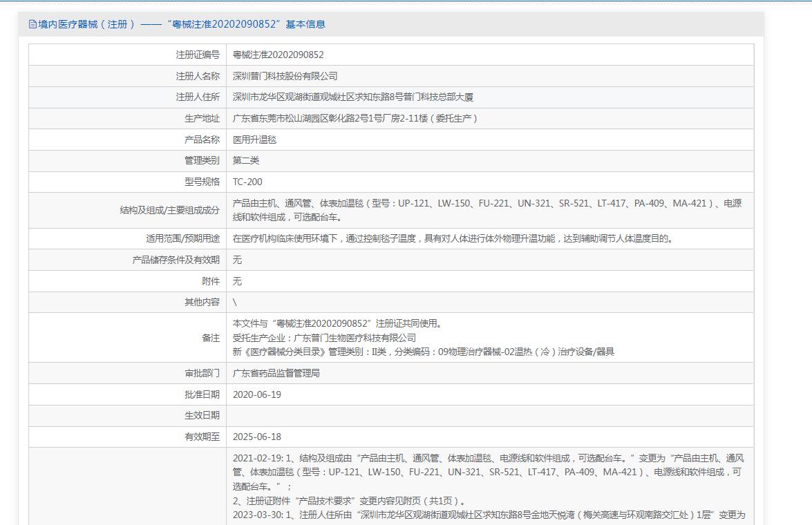Screen dimensions: 812x525
Task: Click the panel title with 粤械注准20202090852 基本信息
Action: (181, 24)
